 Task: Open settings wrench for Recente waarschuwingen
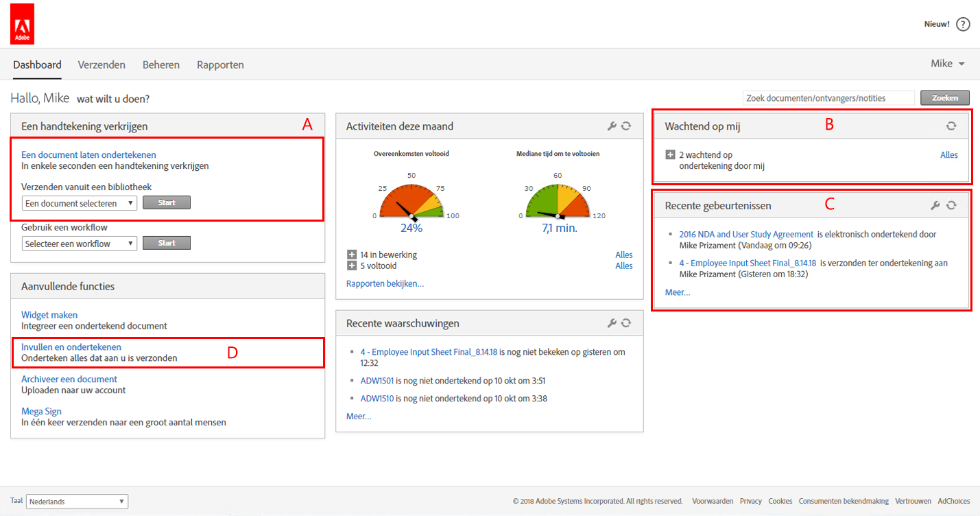(612, 323)
